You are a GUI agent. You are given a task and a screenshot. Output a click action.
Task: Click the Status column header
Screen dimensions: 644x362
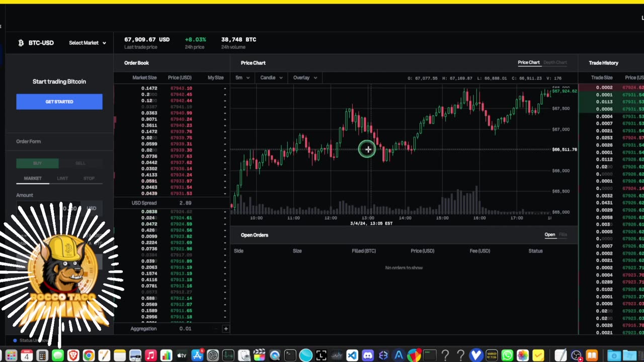pos(535,251)
